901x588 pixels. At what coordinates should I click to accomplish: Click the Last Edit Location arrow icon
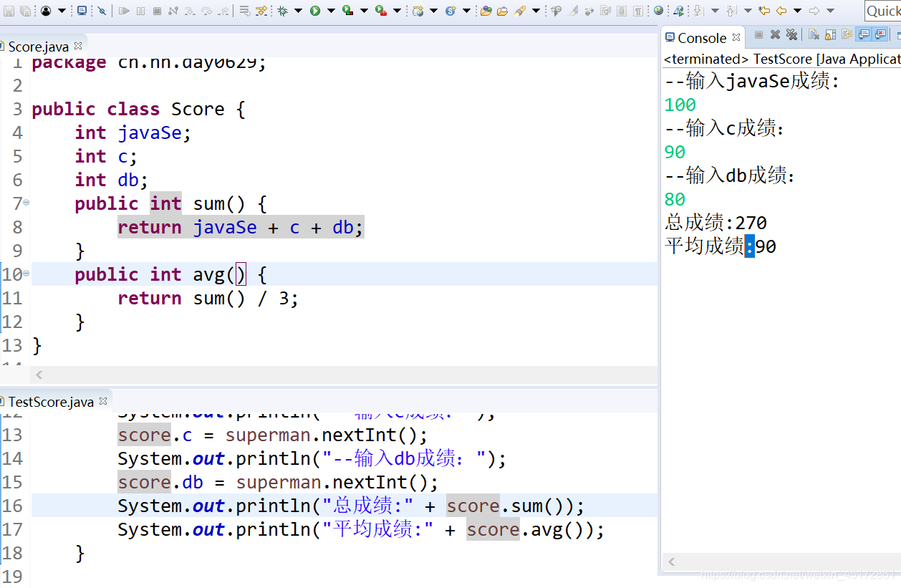pyautogui.click(x=764, y=11)
